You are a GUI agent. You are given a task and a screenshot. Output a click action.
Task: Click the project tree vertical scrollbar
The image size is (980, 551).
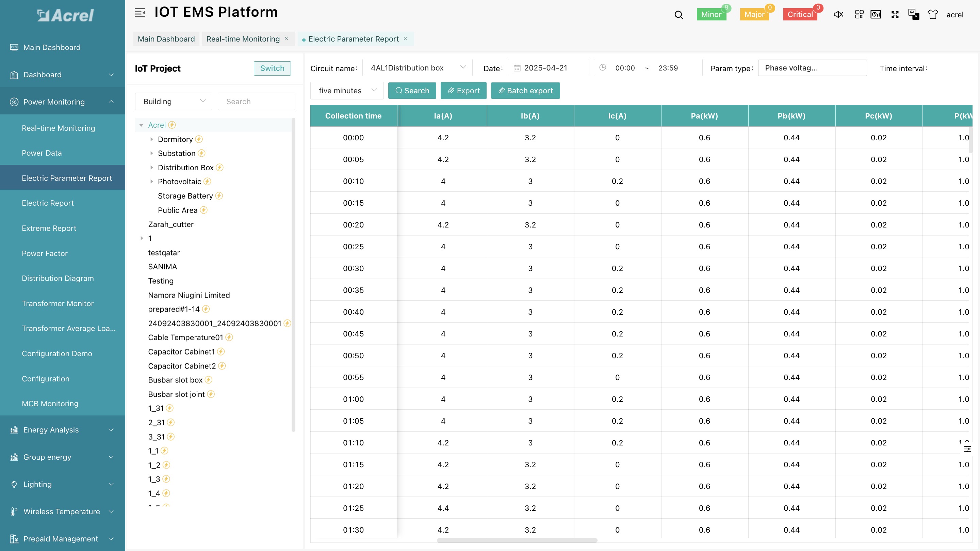coord(293,275)
